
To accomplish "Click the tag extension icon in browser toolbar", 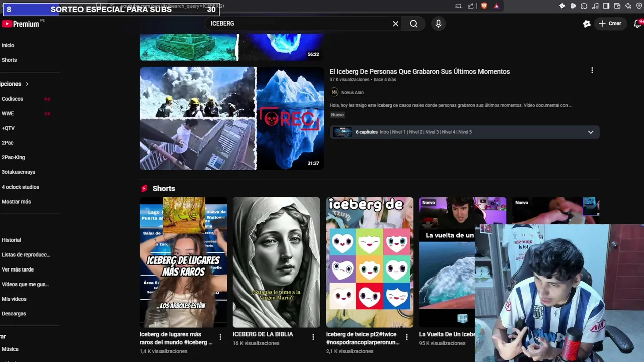I will [562, 6].
